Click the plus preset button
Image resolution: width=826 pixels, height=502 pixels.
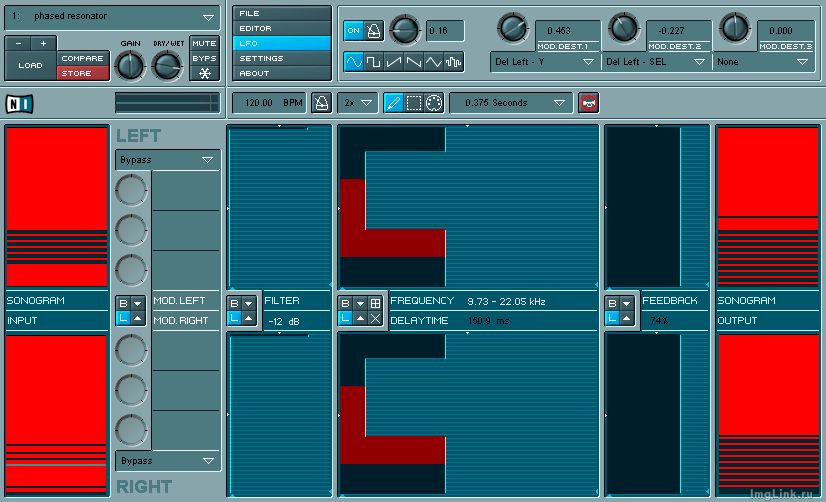(x=44, y=44)
